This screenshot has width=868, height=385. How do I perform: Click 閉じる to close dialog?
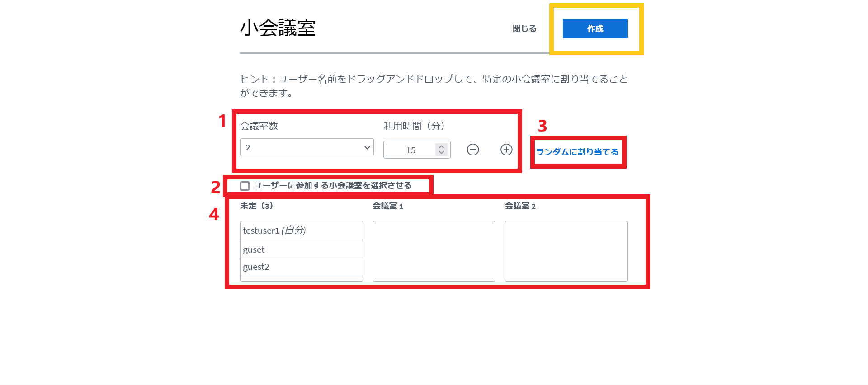pyautogui.click(x=524, y=28)
